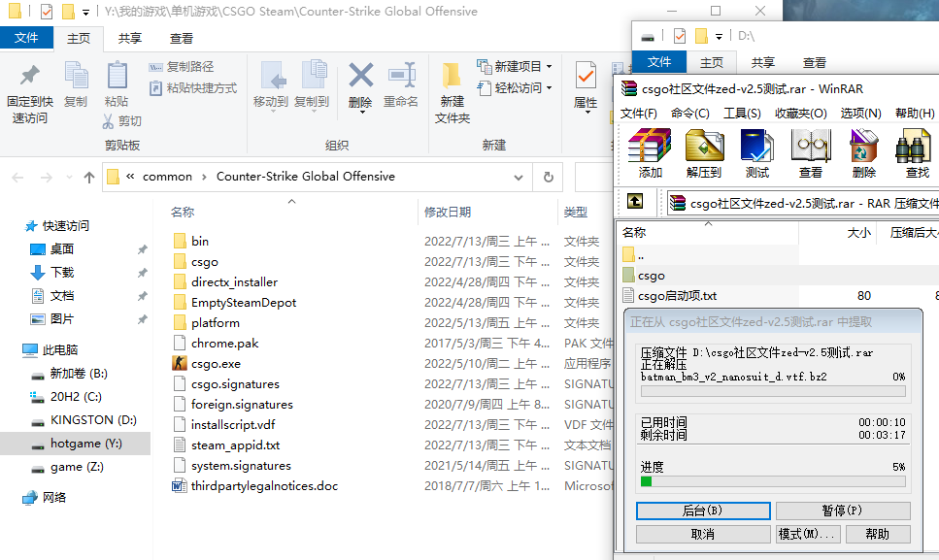This screenshot has height=560, width=939.
Task: Click the overall 进度 progress bar
Action: tap(773, 481)
